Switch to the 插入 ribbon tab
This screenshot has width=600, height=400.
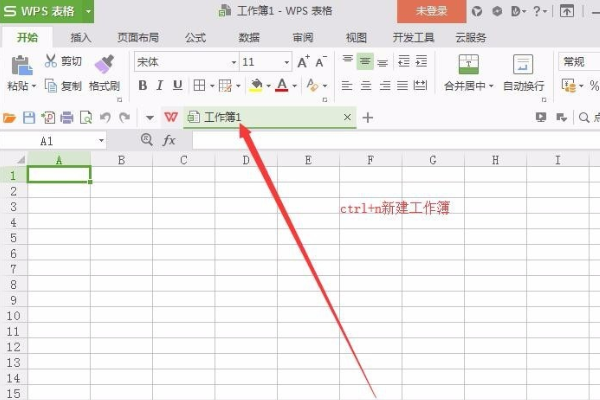[81, 38]
